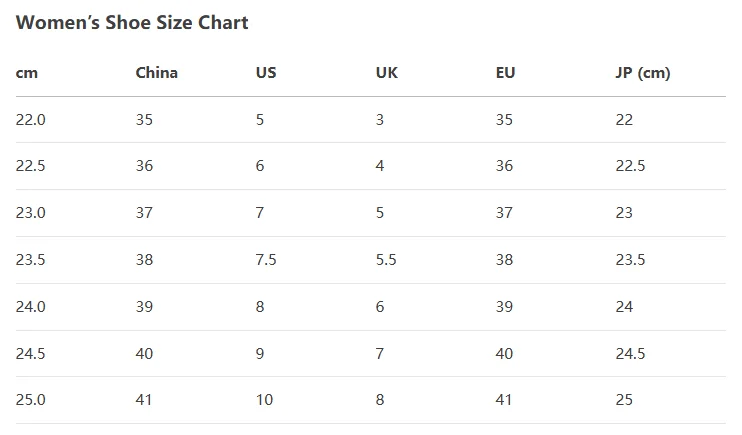Click the 22.0 cell in cm column
The width and height of the screenshot is (742, 435).
click(x=31, y=120)
